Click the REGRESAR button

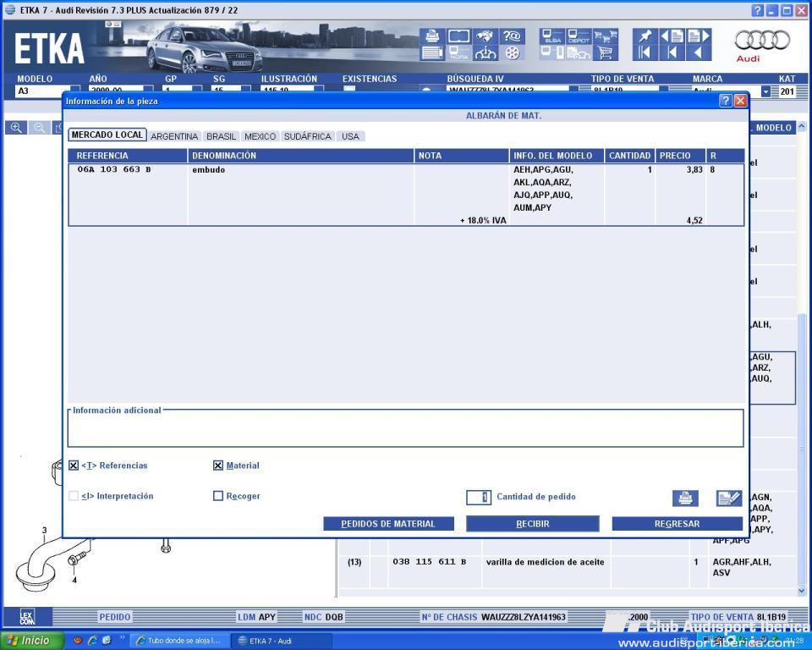678,524
